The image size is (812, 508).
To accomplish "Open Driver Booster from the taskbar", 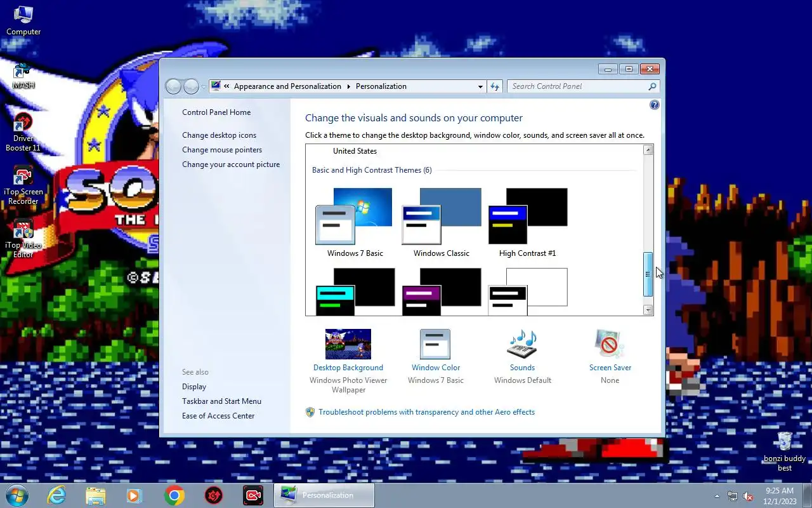I will (x=214, y=495).
